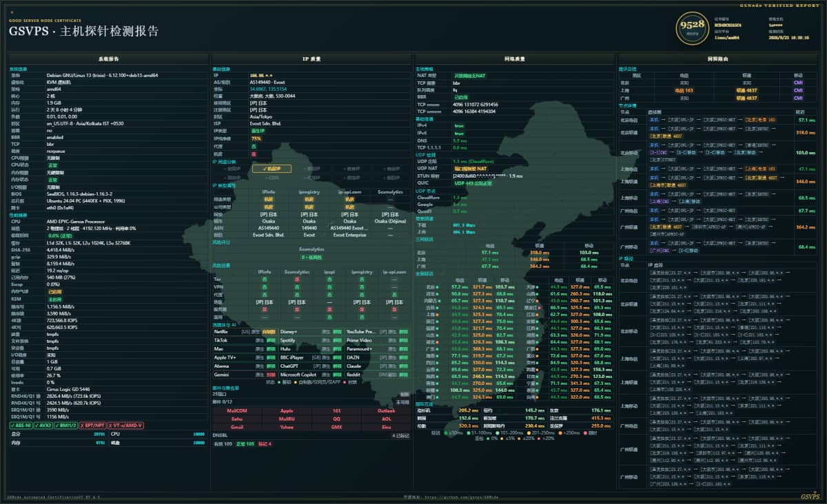Screen dimensions: 827x504
Task: Select the DAZN unlock row
Action: (x=378, y=357)
